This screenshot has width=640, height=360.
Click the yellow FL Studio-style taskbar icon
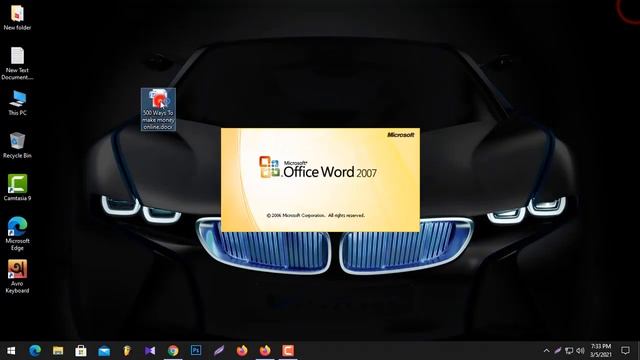127,351
